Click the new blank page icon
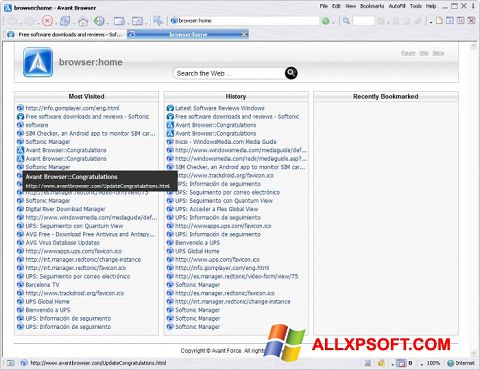This screenshot has height=370, width=480. 439,21
